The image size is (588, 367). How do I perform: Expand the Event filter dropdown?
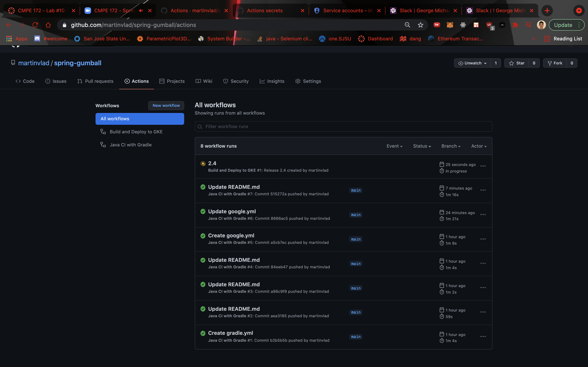(x=394, y=146)
